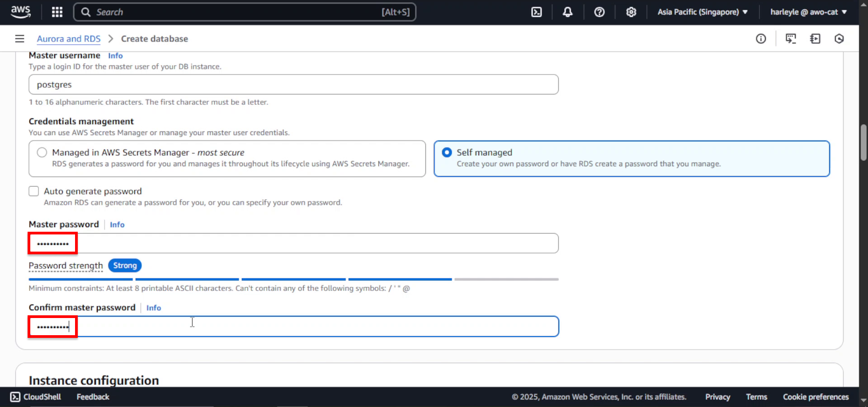This screenshot has width=868, height=407.
Task: Open the Asia Pacific (Singapore) region dropdown
Action: [x=702, y=12]
